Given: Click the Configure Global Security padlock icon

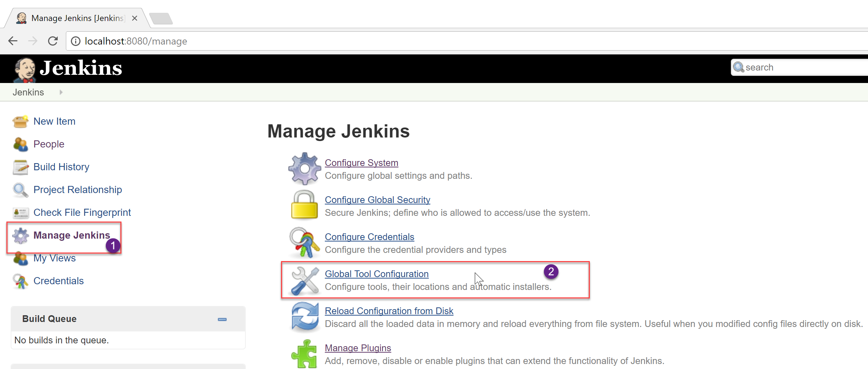Looking at the screenshot, I should click(305, 204).
